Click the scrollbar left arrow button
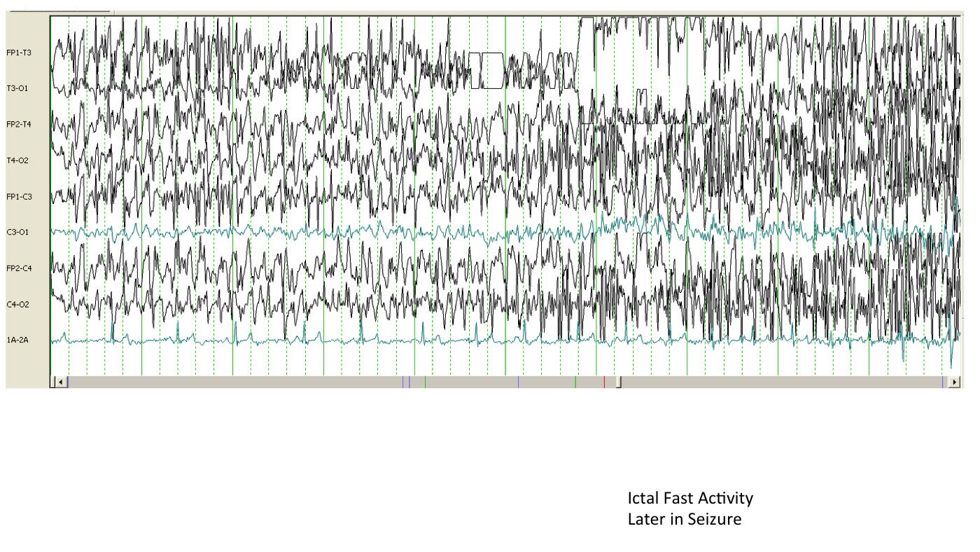The height and width of the screenshot is (552, 980). pos(60,382)
